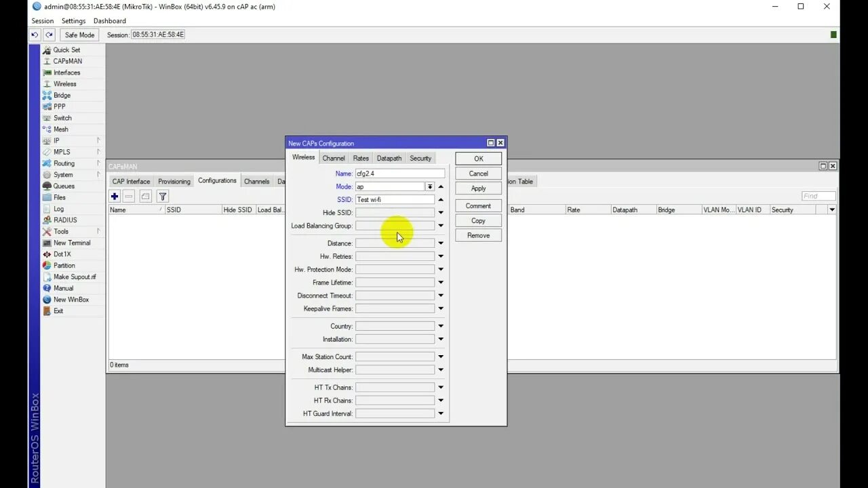Image resolution: width=868 pixels, height=488 pixels.
Task: Open MPLS submenu in sidebar
Action: (x=62, y=152)
